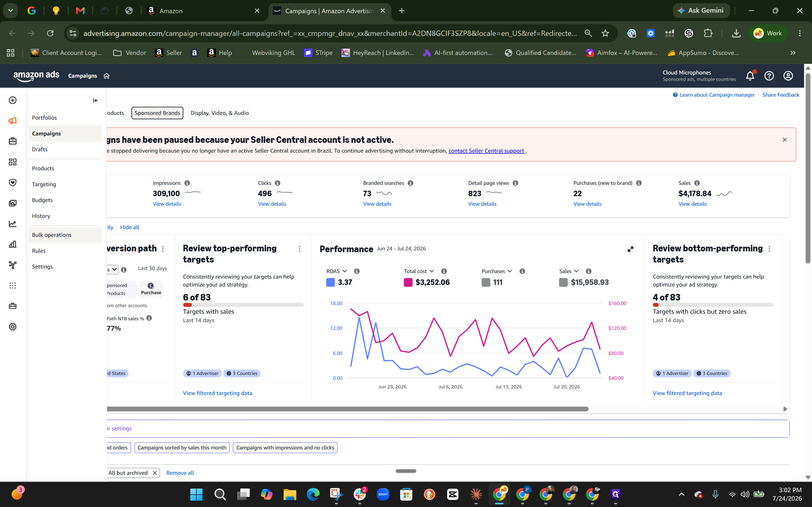
Task: Toggle the Purchases gray series swatch
Action: (x=486, y=282)
